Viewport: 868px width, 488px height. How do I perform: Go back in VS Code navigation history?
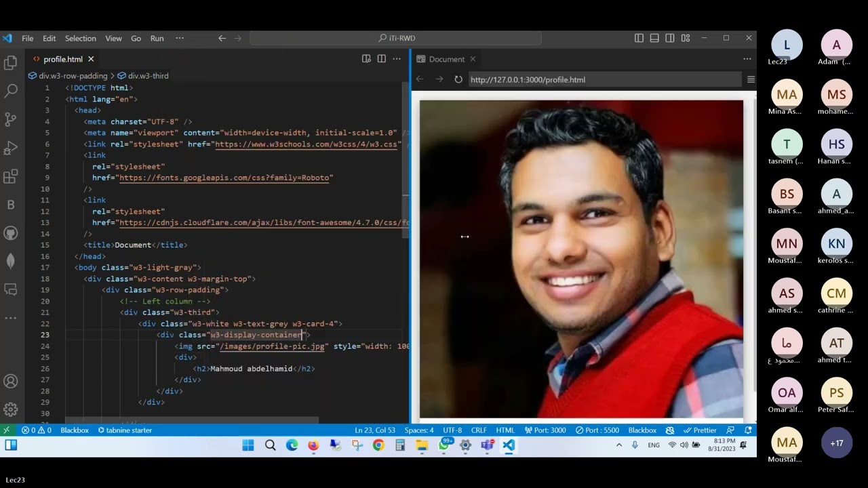tap(222, 38)
